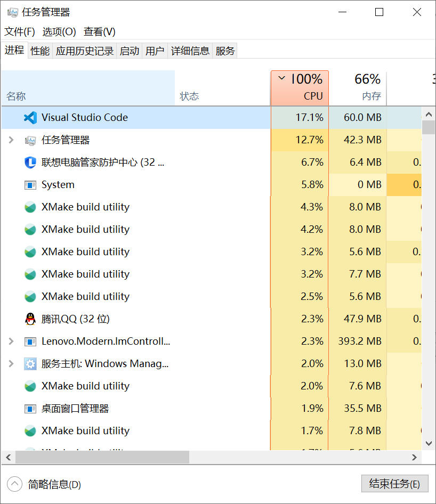Open the 选项(O) menu
The width and height of the screenshot is (436, 504).
click(x=59, y=32)
